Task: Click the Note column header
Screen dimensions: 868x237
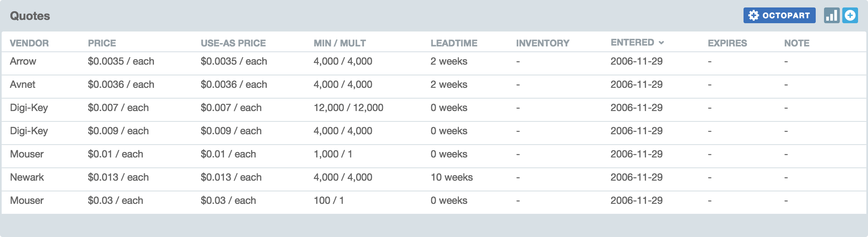Action: (796, 43)
